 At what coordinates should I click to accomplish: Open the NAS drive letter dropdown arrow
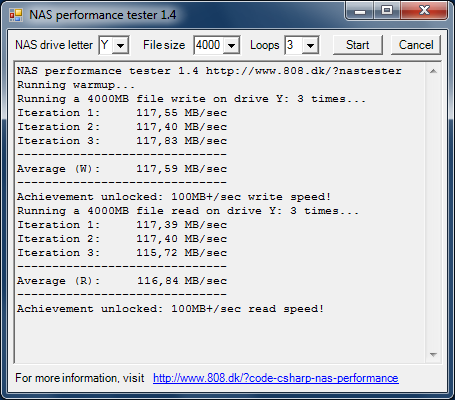120,45
